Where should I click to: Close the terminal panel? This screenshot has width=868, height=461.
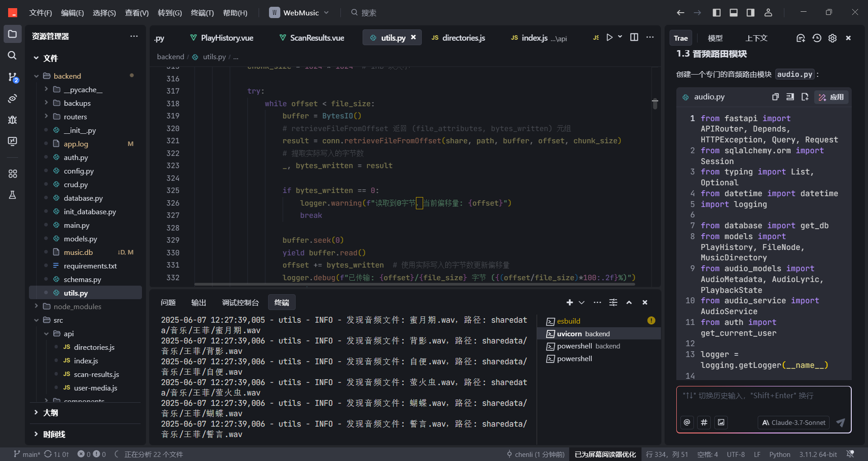click(645, 302)
